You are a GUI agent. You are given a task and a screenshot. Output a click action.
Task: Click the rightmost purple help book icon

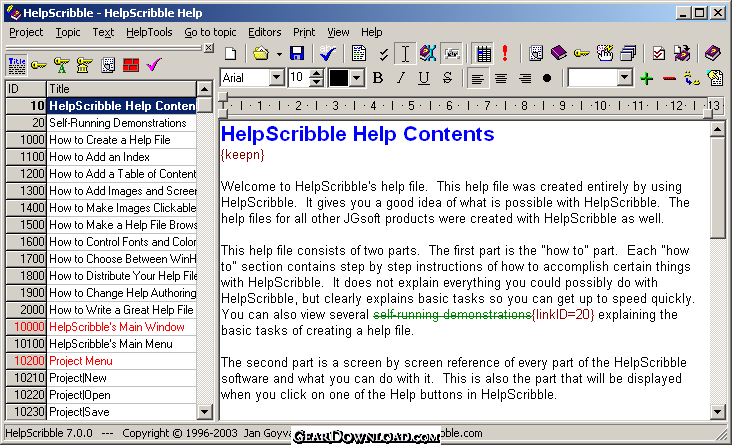(x=712, y=53)
